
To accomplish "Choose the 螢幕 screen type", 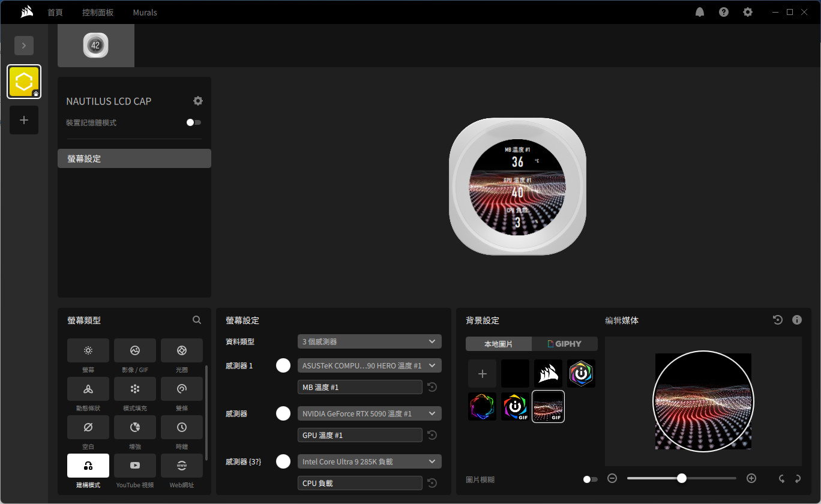I will [x=88, y=350].
